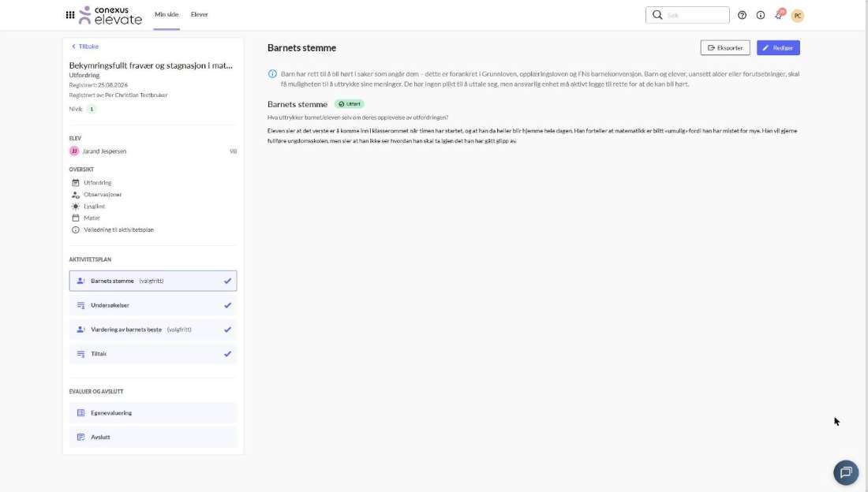Image resolution: width=868 pixels, height=492 pixels.
Task: Click the case title Bekymringsfullt fravær
Action: point(151,65)
